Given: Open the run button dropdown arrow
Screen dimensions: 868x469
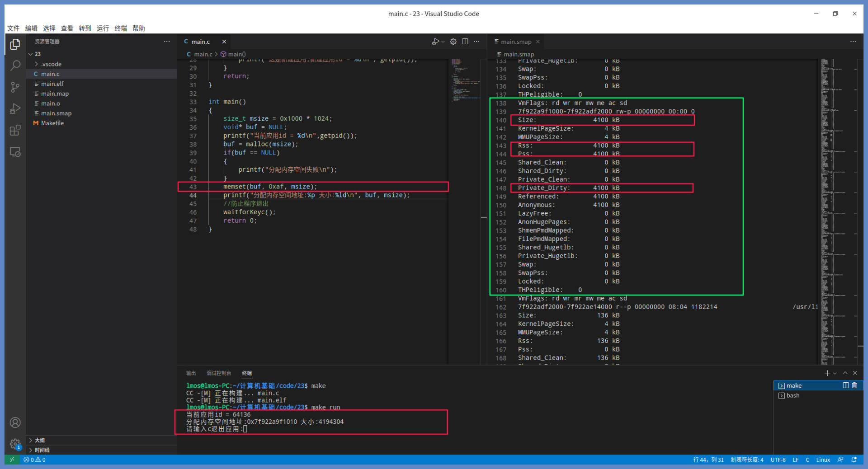Looking at the screenshot, I should pos(443,42).
